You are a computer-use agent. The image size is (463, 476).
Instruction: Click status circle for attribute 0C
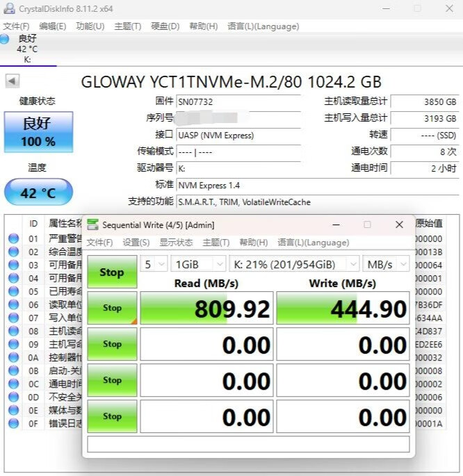point(13,384)
